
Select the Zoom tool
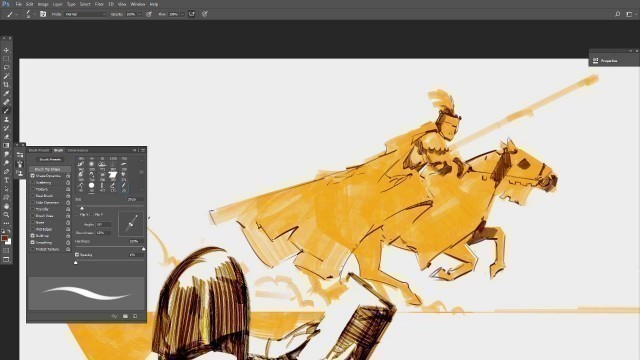click(x=6, y=215)
